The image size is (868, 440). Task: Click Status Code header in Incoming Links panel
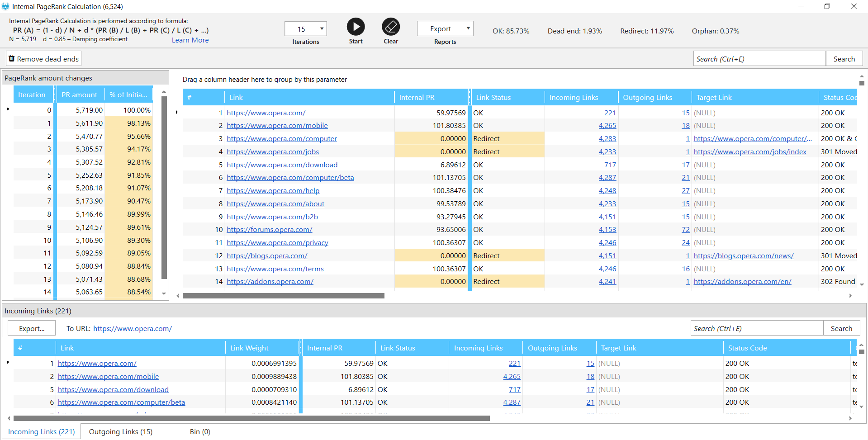786,348
